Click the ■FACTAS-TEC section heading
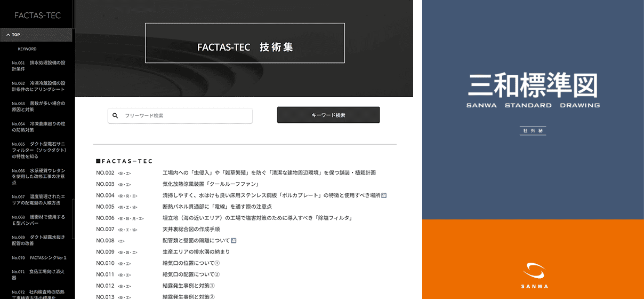The width and height of the screenshot is (644, 299). 124,161
